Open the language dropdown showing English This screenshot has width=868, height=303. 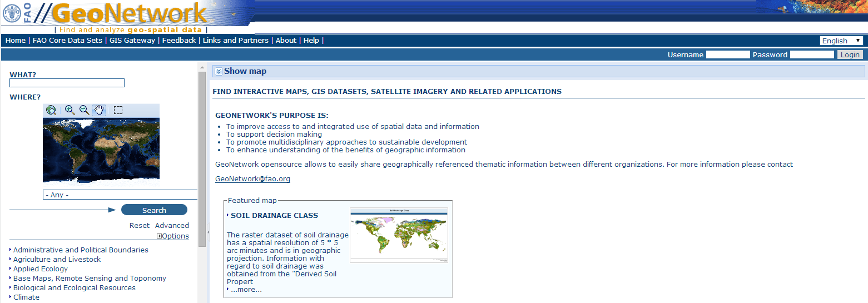pyautogui.click(x=841, y=41)
